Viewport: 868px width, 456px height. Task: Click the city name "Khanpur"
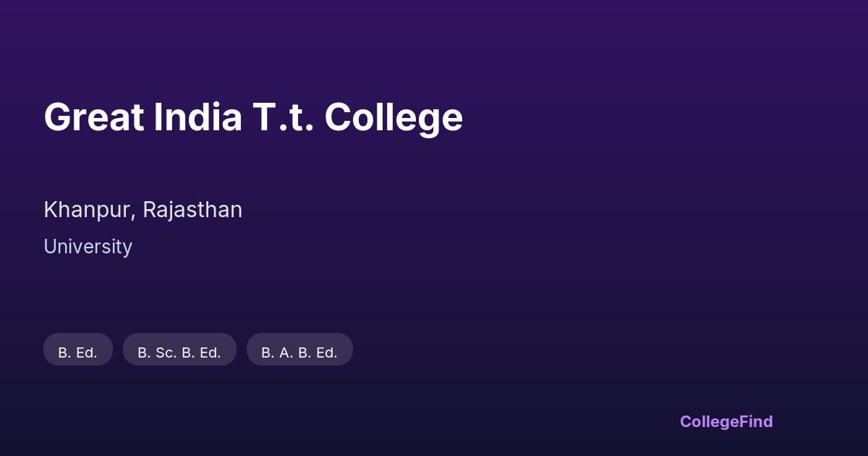pos(88,210)
